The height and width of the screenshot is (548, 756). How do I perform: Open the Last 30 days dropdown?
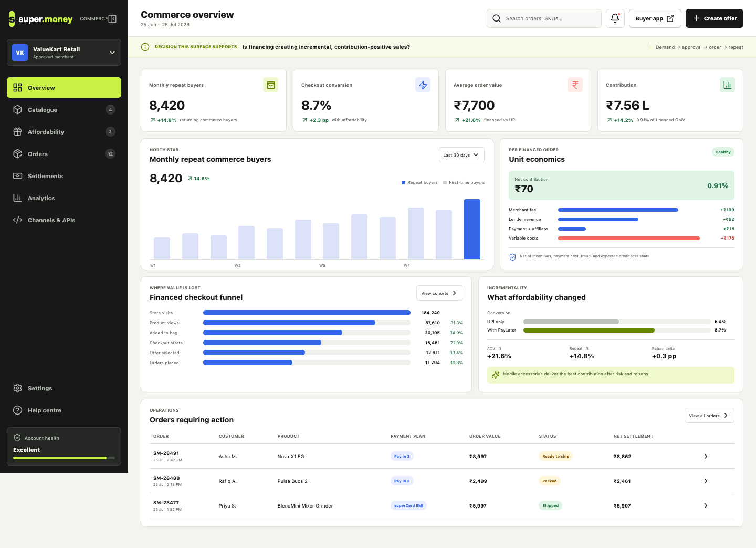pos(461,155)
